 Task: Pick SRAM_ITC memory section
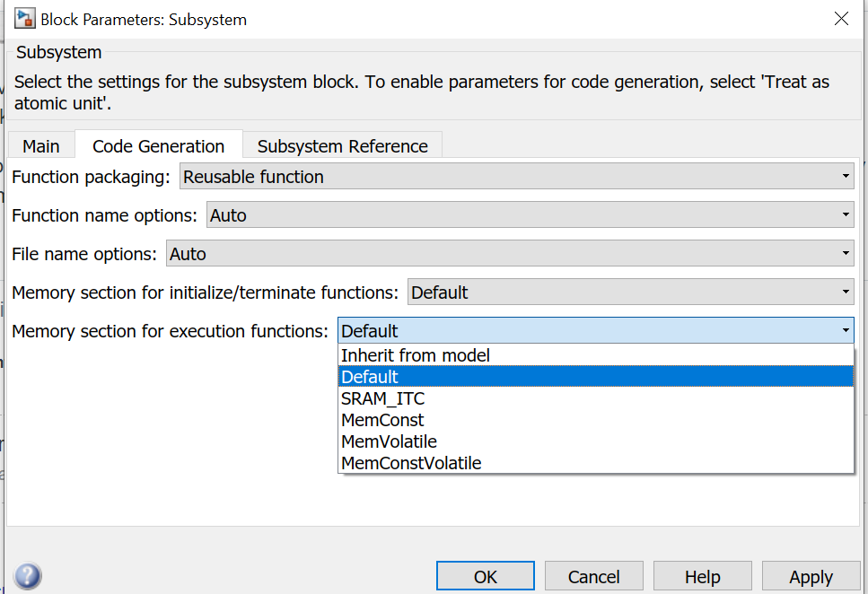tap(383, 398)
